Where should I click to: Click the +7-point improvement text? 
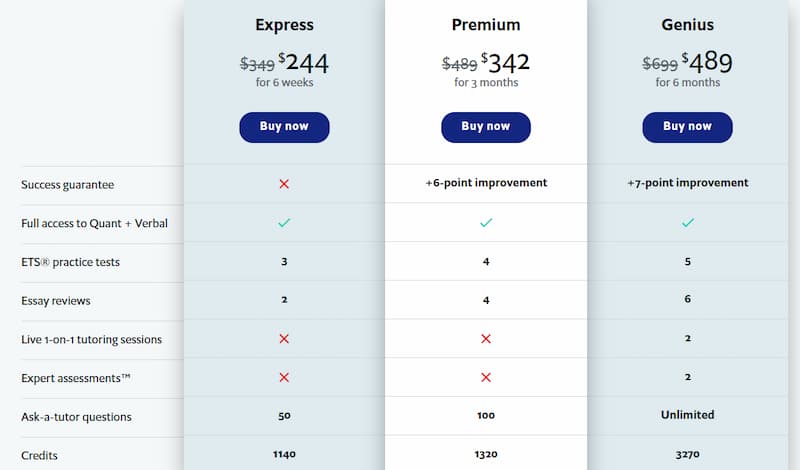click(x=687, y=183)
